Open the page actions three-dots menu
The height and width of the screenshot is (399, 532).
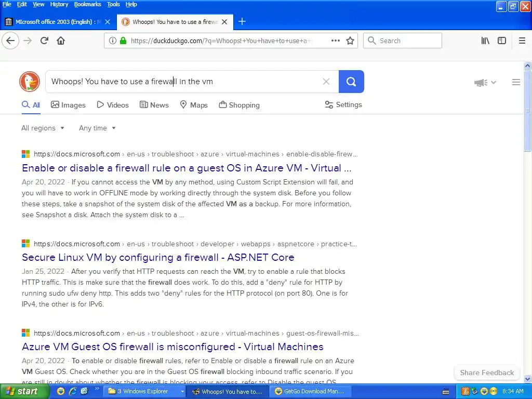coord(335,41)
